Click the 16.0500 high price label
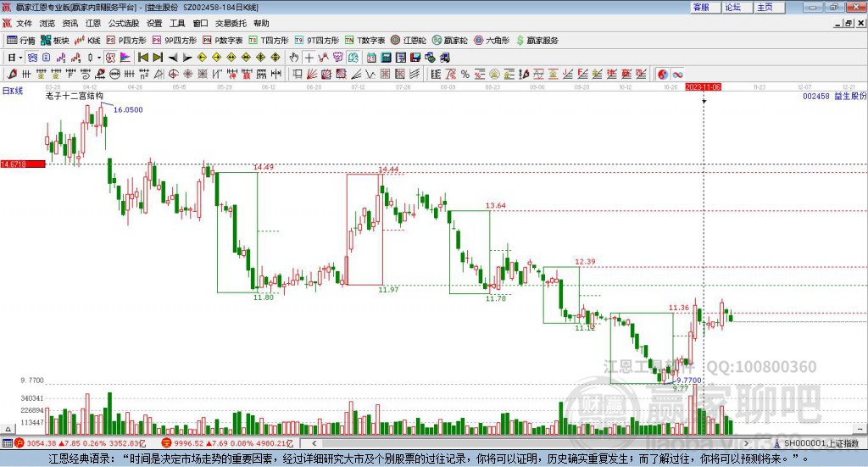Viewport: 868px width, 467px height. pyautogui.click(x=128, y=109)
